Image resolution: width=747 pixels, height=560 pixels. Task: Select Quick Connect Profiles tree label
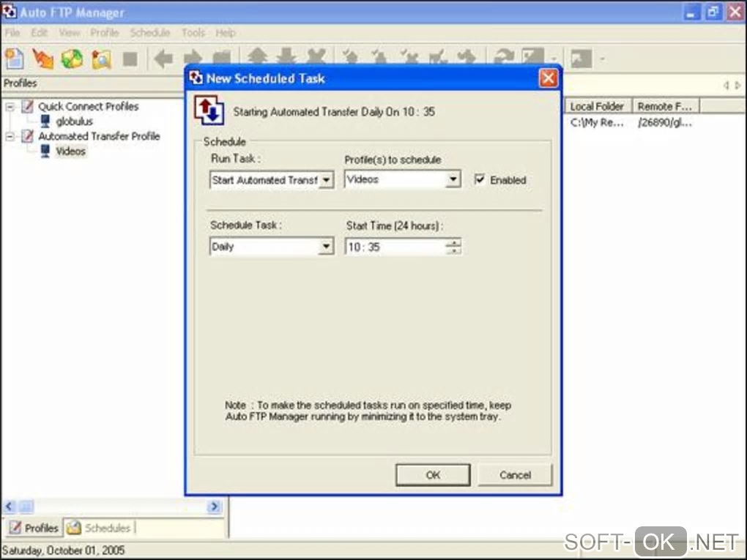89,106
